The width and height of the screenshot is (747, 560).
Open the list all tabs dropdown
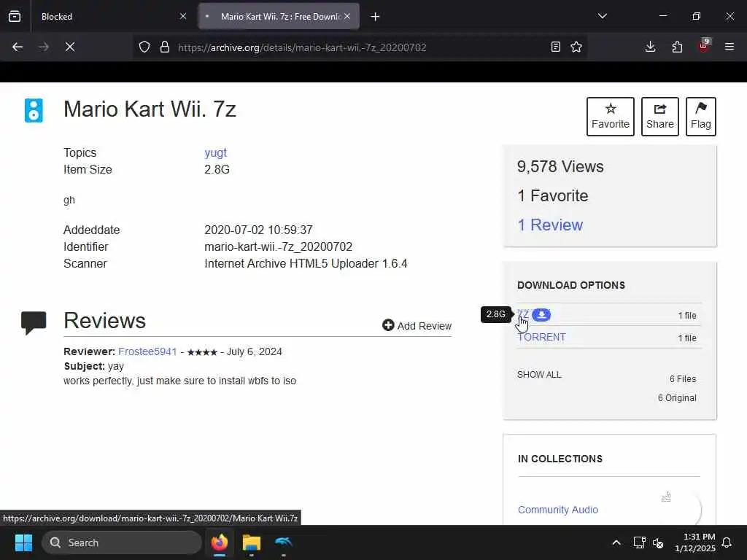602,16
